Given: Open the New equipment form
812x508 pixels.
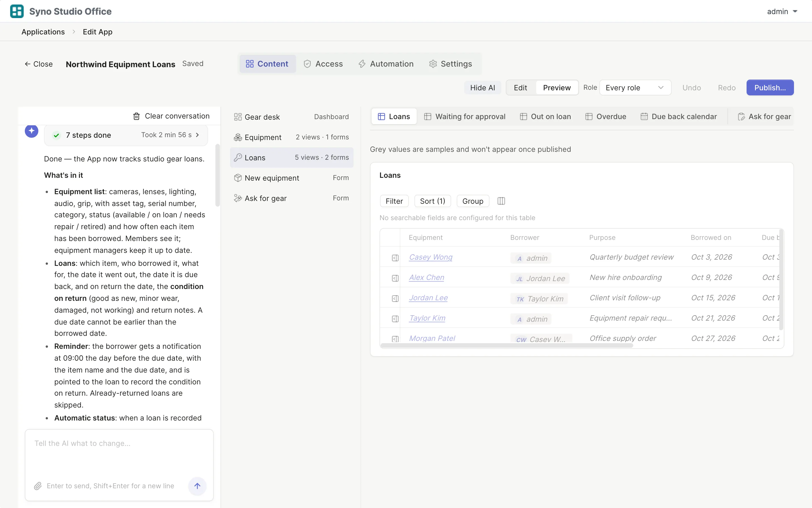Looking at the screenshot, I should (x=291, y=178).
